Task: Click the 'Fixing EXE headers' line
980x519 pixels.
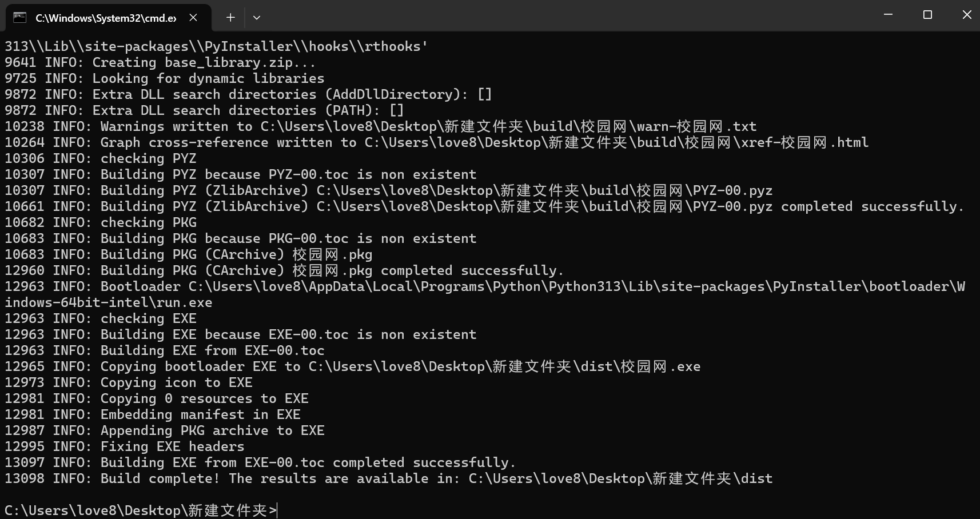Action: 125,446
